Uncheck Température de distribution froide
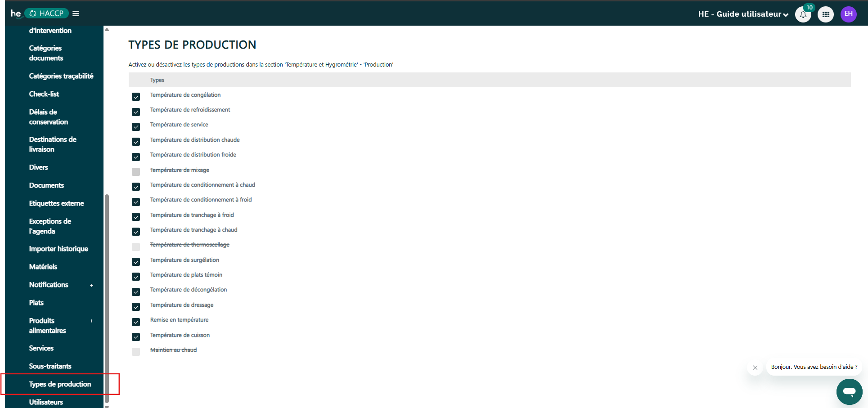Image resolution: width=868 pixels, height=408 pixels. pyautogui.click(x=136, y=157)
